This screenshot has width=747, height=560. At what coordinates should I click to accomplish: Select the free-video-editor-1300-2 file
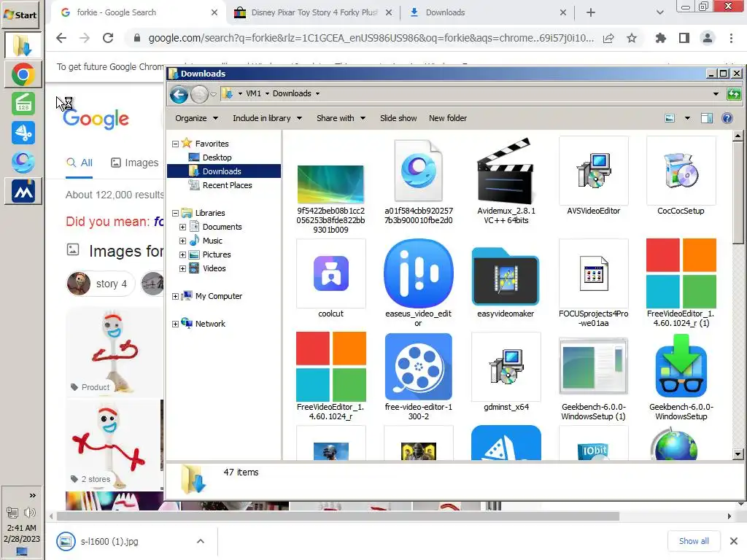(418, 376)
